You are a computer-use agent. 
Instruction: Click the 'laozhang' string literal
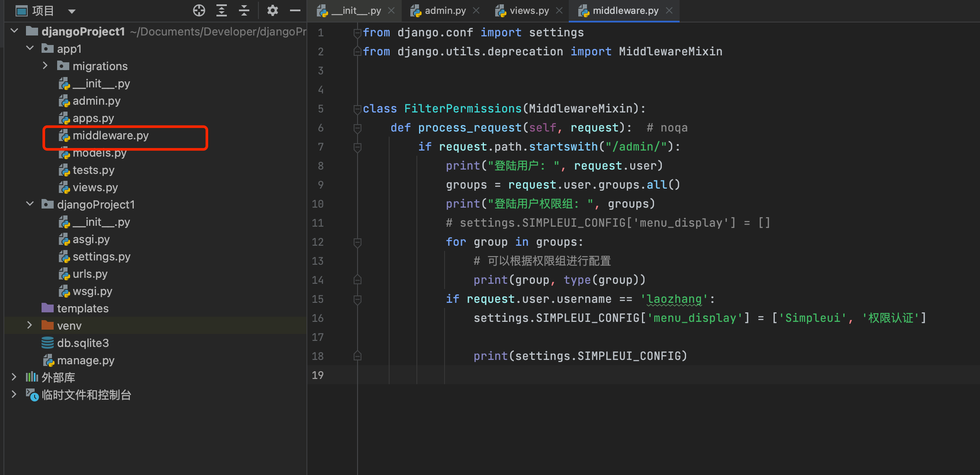click(x=674, y=299)
